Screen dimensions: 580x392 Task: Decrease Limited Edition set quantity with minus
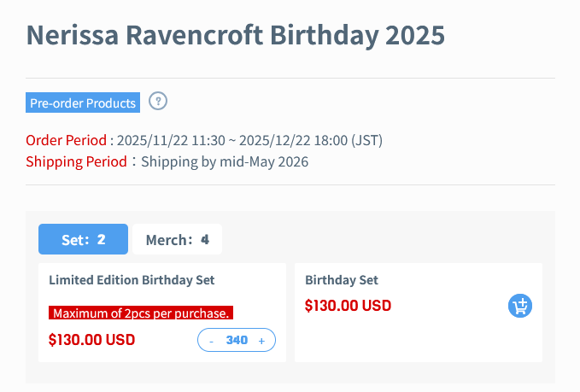coord(211,341)
